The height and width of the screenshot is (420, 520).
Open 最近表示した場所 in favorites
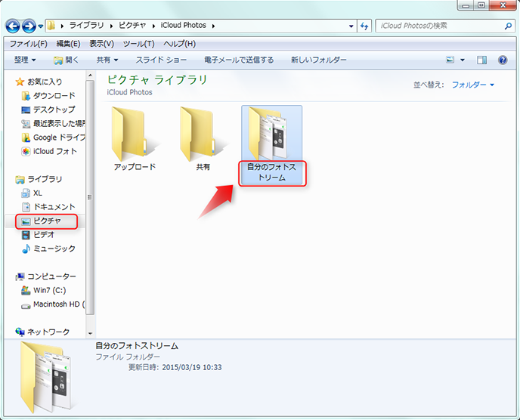pyautogui.click(x=59, y=123)
